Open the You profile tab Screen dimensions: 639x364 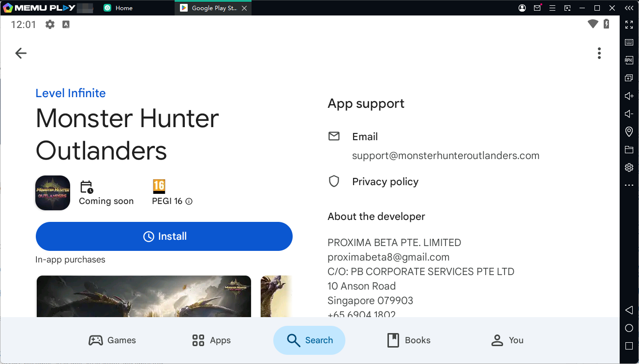[507, 340]
